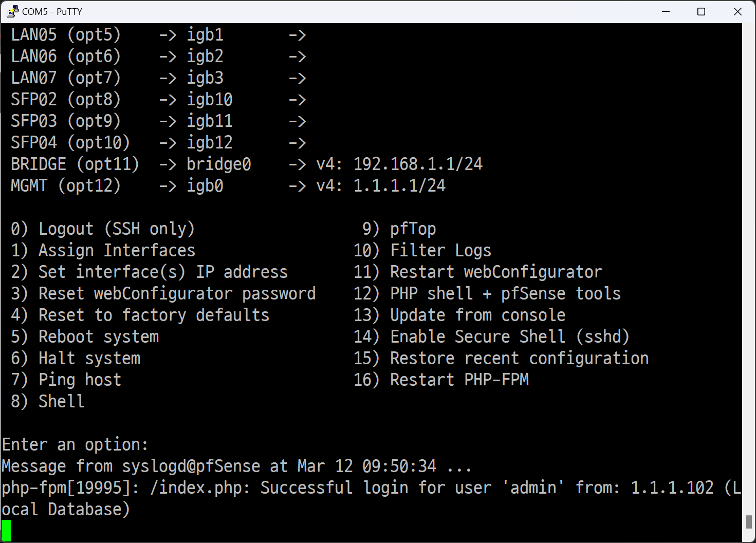Click option 14) Enable Secure Shell (sshd)
The image size is (756, 543).
click(491, 336)
